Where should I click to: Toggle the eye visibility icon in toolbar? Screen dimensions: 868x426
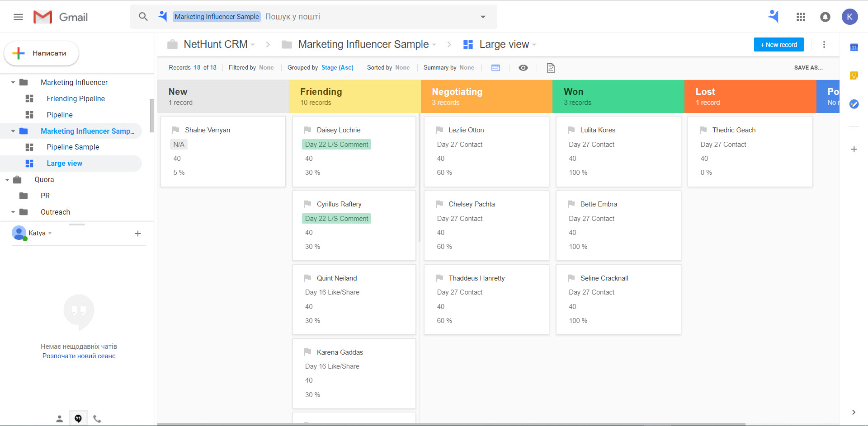pos(523,68)
